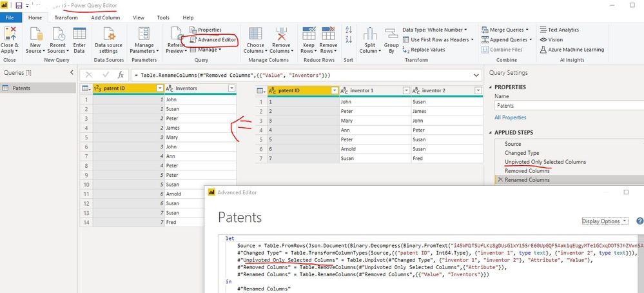Click the query Name input field
This screenshot has width=644, height=293.
click(x=569, y=106)
